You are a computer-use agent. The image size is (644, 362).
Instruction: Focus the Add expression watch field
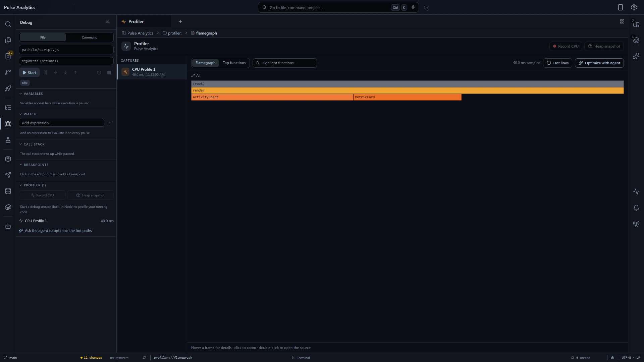point(61,123)
